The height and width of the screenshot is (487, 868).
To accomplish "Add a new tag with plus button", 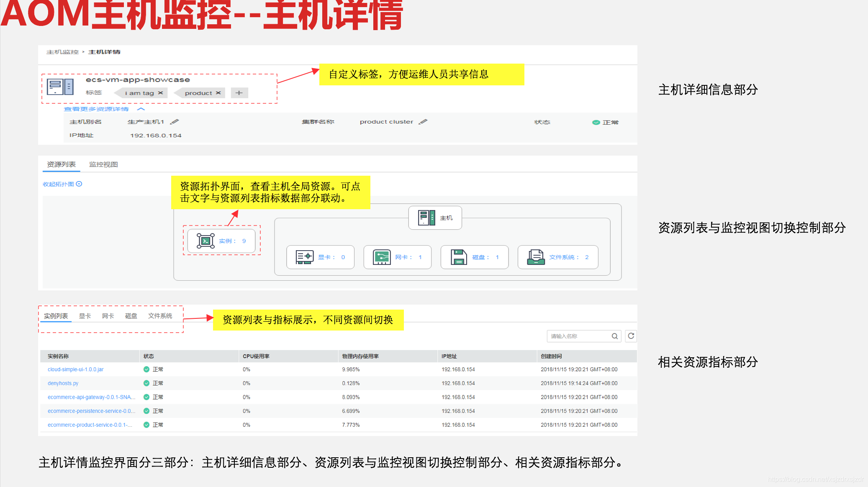I will [239, 93].
